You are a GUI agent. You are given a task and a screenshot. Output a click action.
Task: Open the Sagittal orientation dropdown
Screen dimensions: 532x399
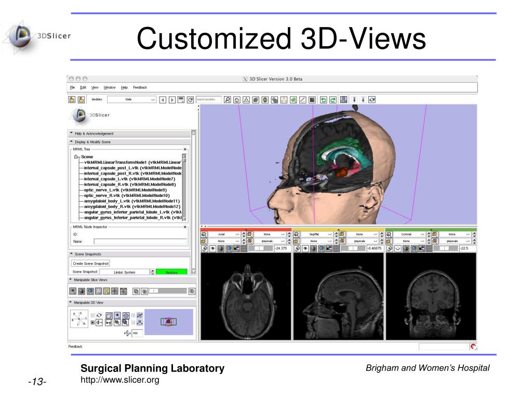pyautogui.click(x=316, y=234)
